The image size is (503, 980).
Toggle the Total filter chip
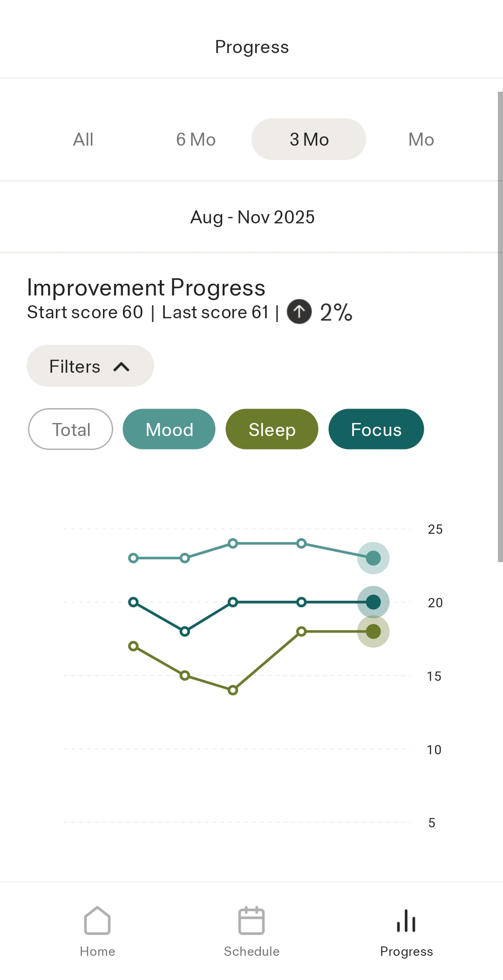(71, 429)
